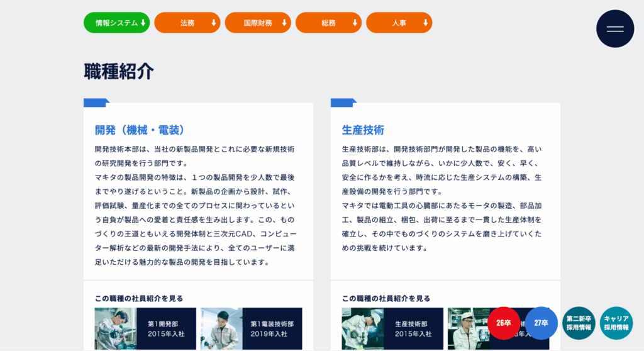The image size is (644, 351).
Task: Jump to the 総務 section label
Action: pyautogui.click(x=328, y=23)
